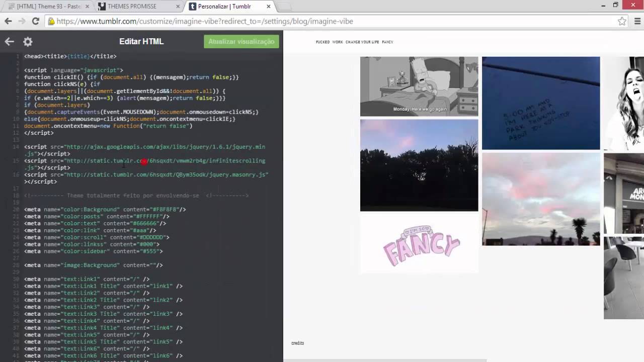Screen dimensions: 644x362
Task: Open the black-and-white woman photo post
Action: (x=624, y=103)
